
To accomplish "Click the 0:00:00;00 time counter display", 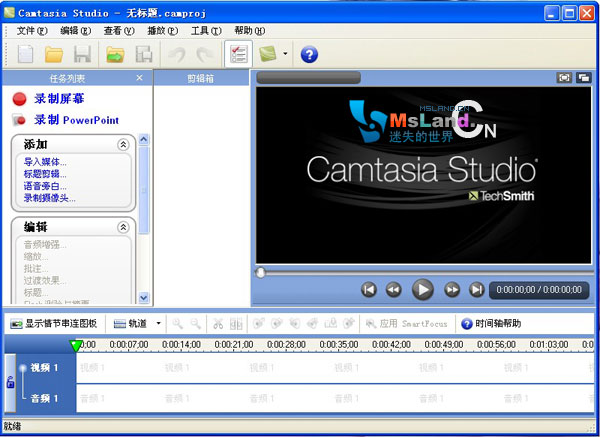I will pyautogui.click(x=539, y=290).
